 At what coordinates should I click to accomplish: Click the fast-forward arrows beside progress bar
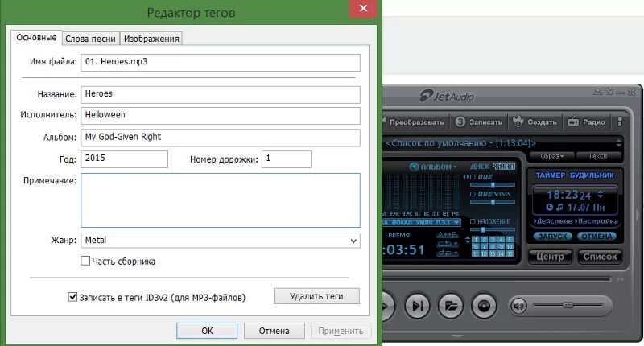click(x=620, y=279)
